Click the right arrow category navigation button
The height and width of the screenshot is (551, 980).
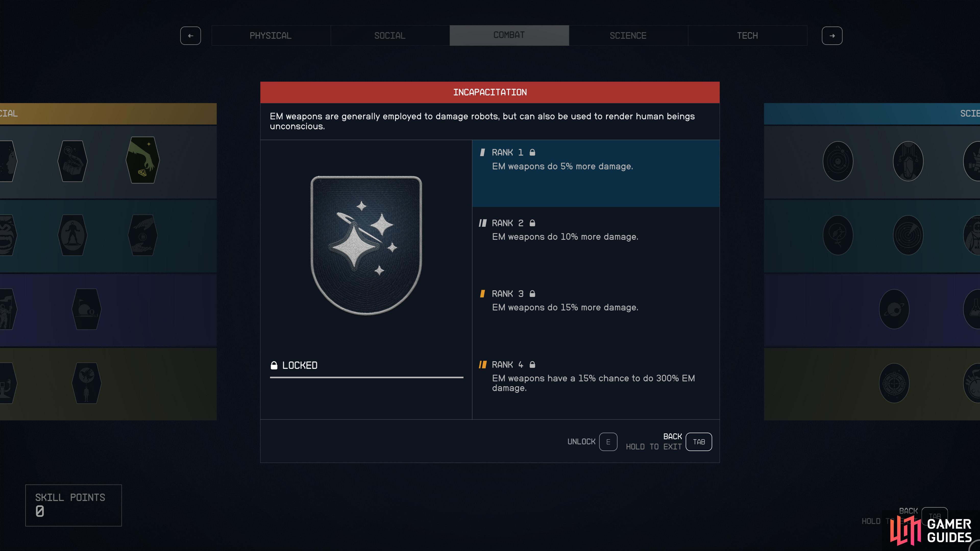(x=832, y=36)
